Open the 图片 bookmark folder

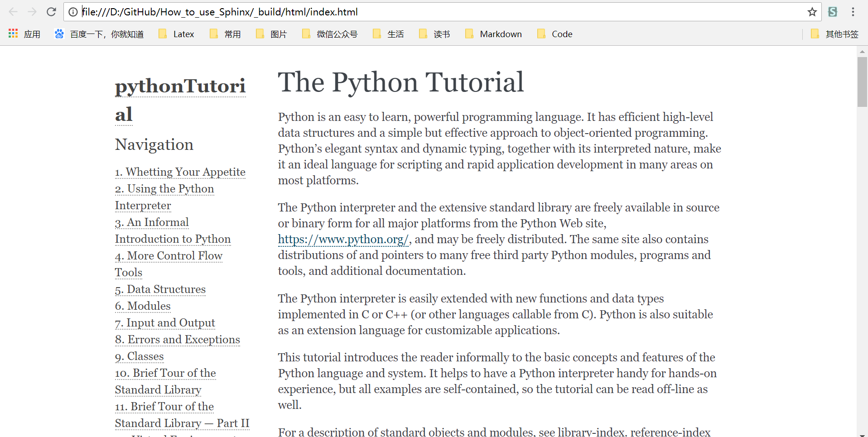point(271,34)
